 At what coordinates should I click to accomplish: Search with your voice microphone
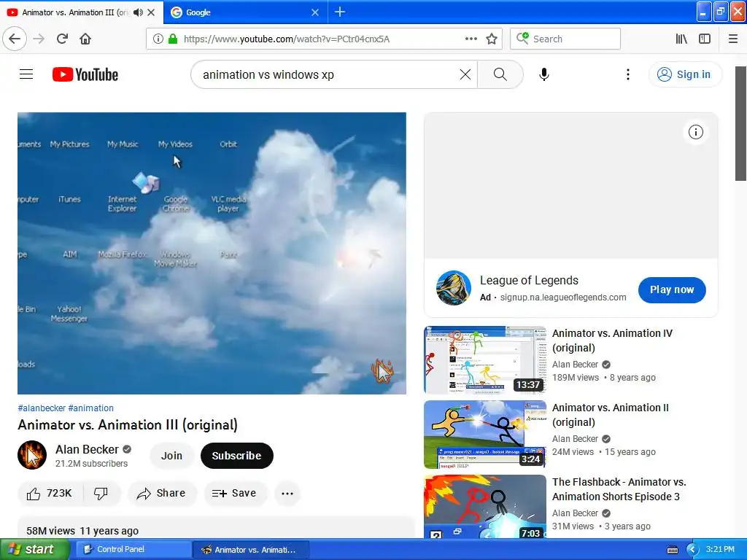[544, 74]
